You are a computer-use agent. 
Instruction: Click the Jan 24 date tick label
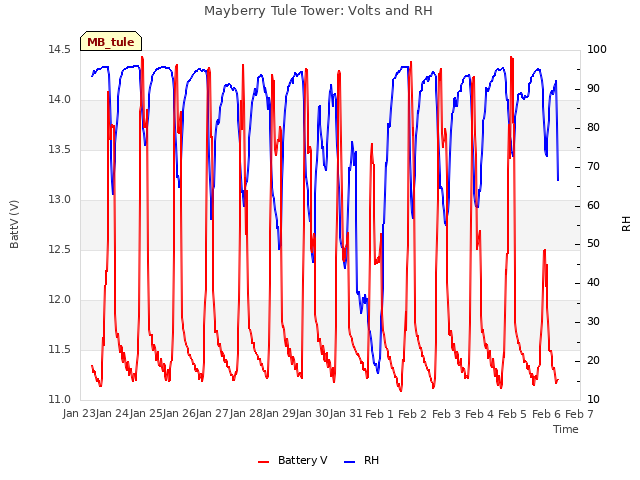pyautogui.click(x=112, y=414)
